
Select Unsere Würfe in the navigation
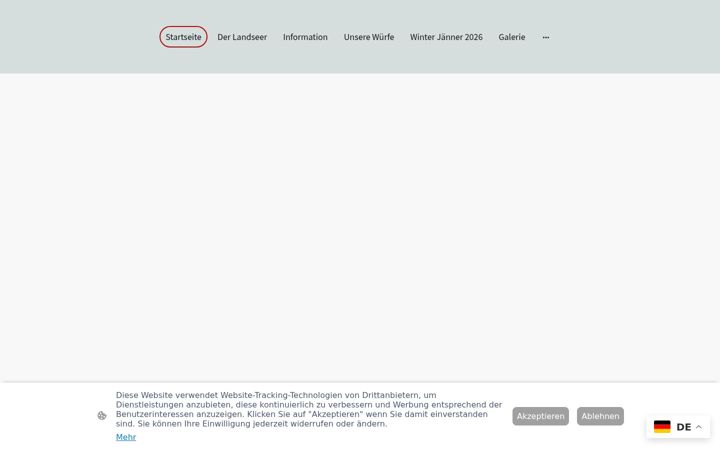369,37
